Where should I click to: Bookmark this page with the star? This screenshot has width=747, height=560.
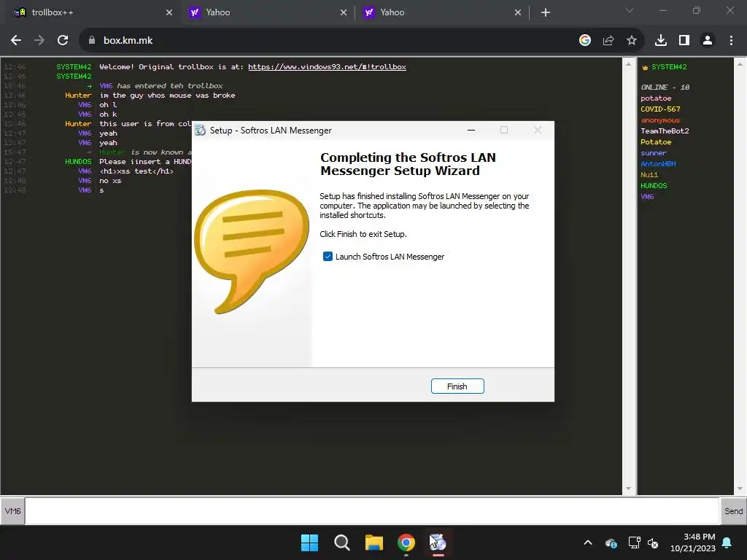click(x=632, y=41)
